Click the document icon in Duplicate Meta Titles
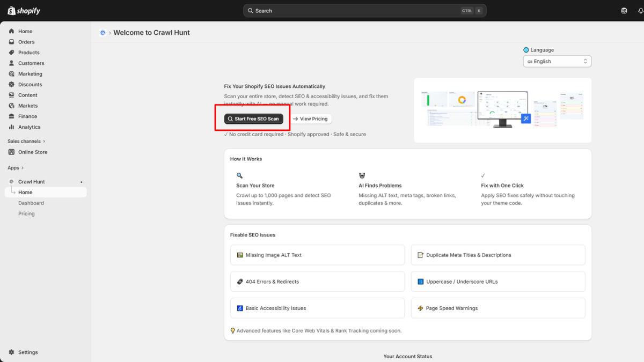The width and height of the screenshot is (644, 362). click(421, 255)
